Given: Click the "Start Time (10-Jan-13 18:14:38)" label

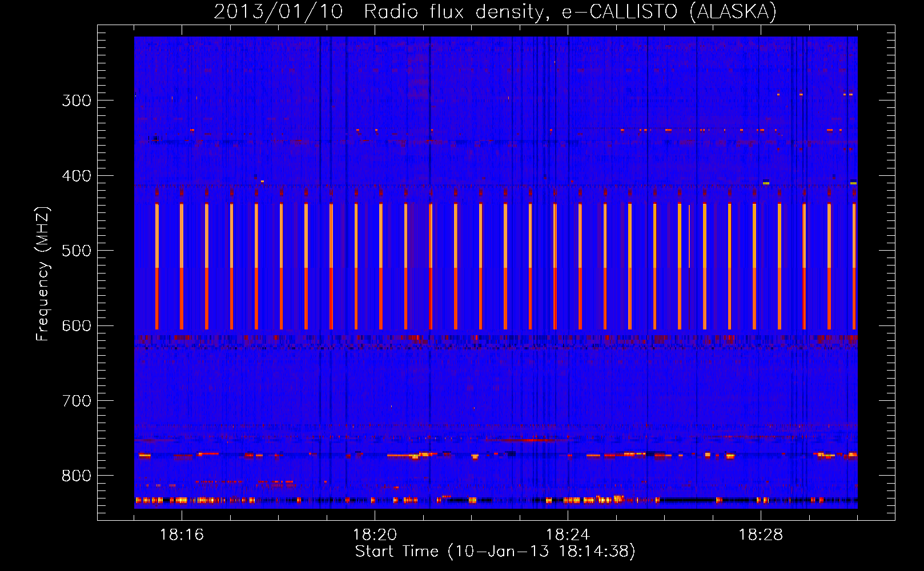Looking at the screenshot, I should pos(495,551).
